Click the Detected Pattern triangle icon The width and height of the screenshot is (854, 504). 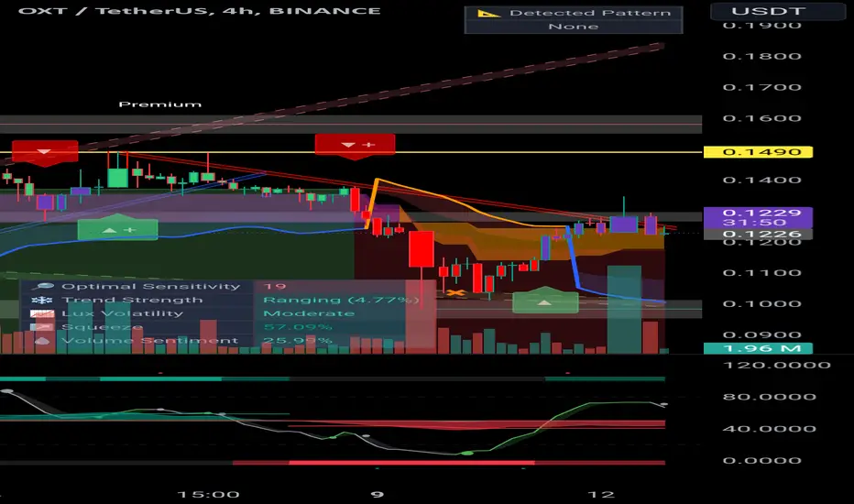coord(488,13)
